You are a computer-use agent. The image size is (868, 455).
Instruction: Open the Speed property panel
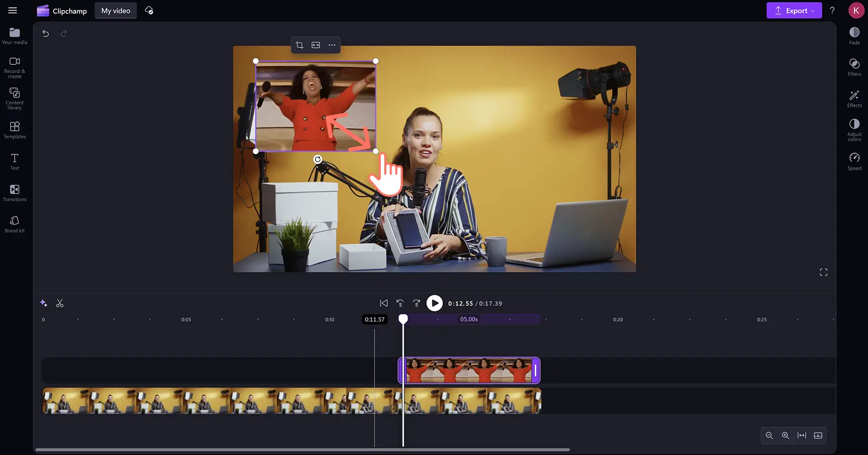(x=854, y=161)
